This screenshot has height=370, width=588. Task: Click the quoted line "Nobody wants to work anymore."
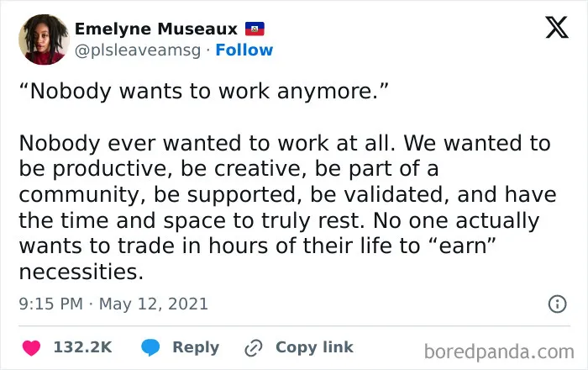[204, 91]
